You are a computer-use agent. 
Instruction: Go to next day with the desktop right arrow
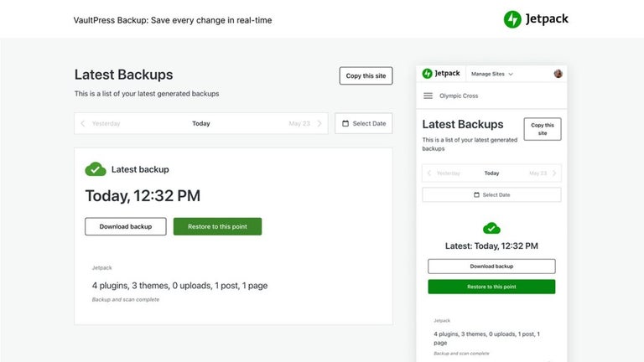point(319,124)
